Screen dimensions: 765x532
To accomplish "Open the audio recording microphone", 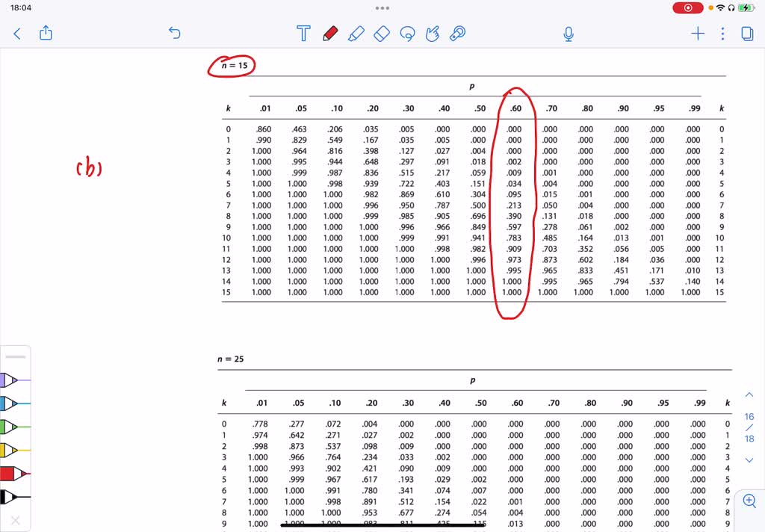I will point(568,34).
